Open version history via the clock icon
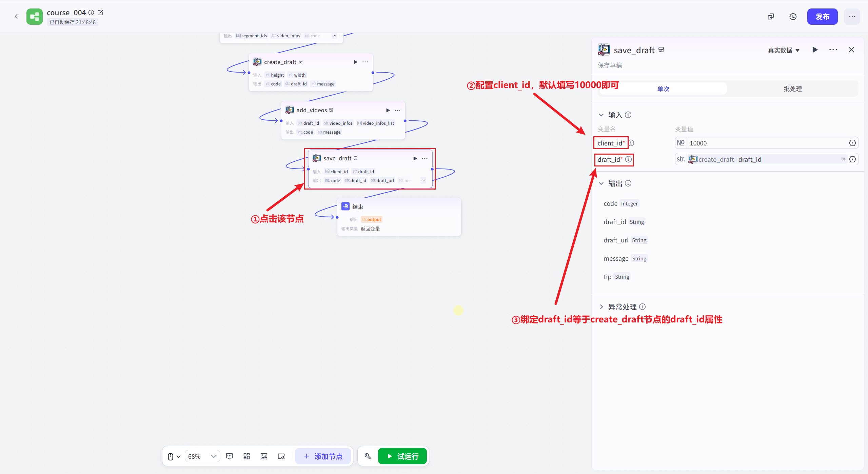Image resolution: width=868 pixels, height=474 pixels. point(793,16)
